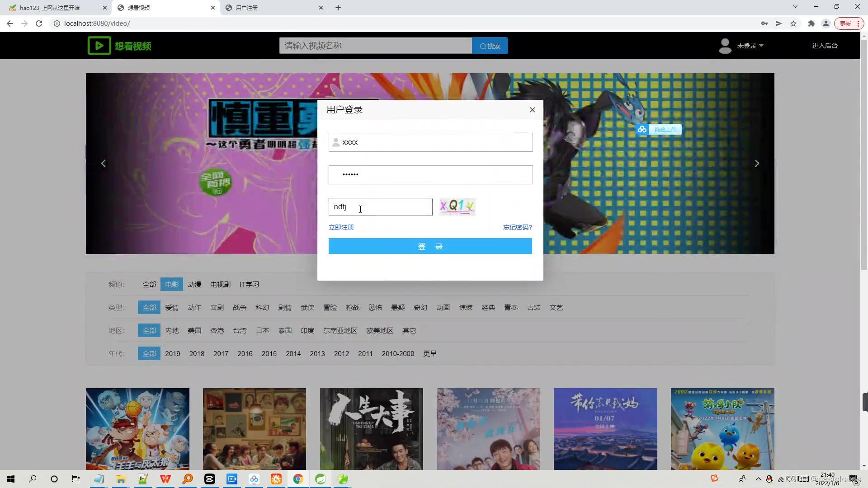Click the 想看视频 play logo icon

(x=99, y=46)
